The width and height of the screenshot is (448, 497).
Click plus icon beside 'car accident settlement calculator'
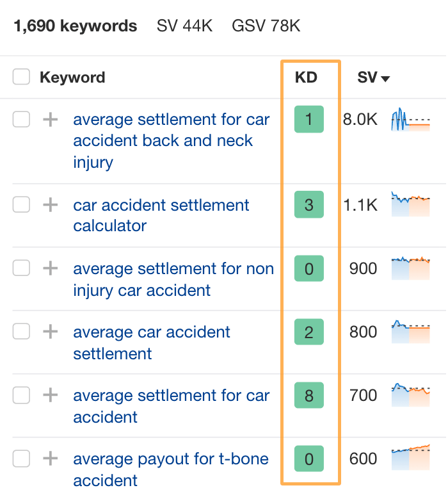pyautogui.click(x=50, y=205)
